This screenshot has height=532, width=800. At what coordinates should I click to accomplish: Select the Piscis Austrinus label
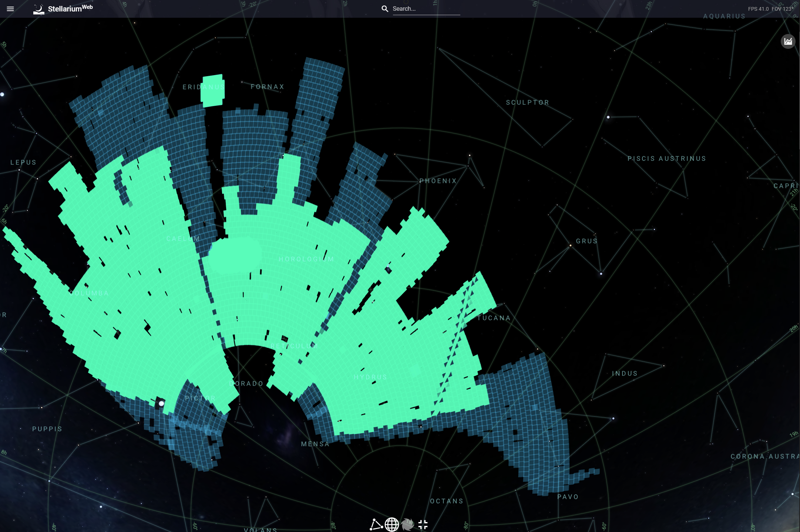[667, 159]
